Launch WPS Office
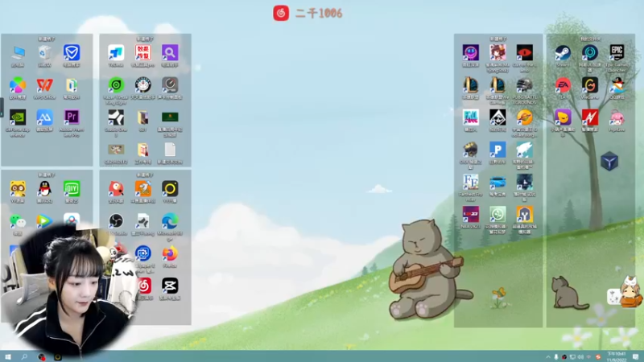644x362 pixels. (44, 85)
